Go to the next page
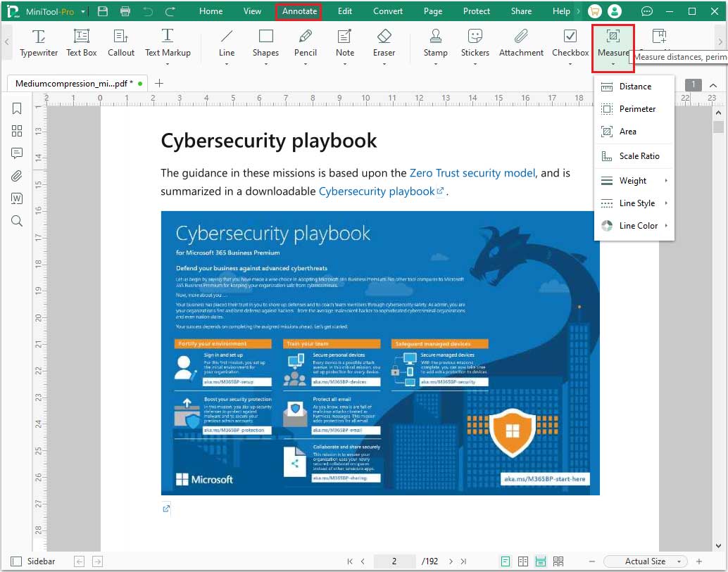728x572 pixels. 451,561
